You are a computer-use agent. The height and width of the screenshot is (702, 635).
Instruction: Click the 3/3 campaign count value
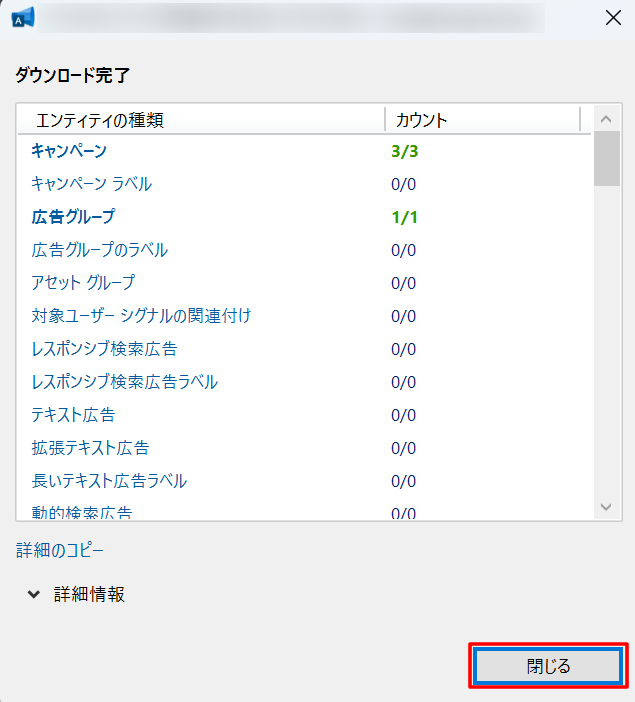[x=404, y=151]
